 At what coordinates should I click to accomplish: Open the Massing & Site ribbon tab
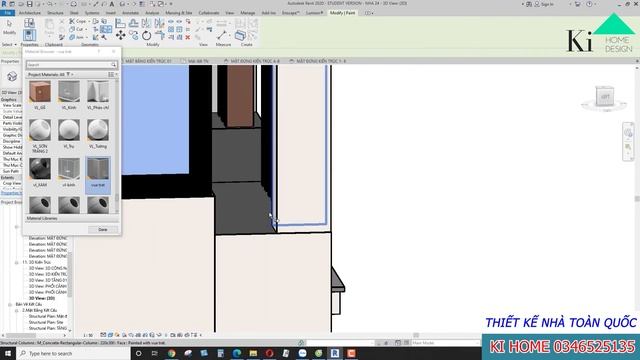point(178,13)
